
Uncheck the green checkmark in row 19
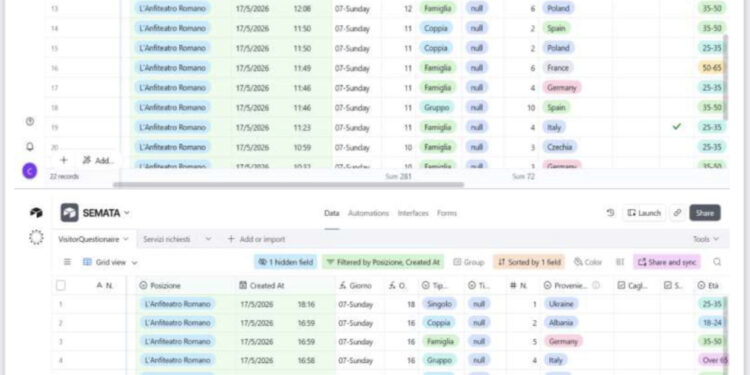(676, 127)
